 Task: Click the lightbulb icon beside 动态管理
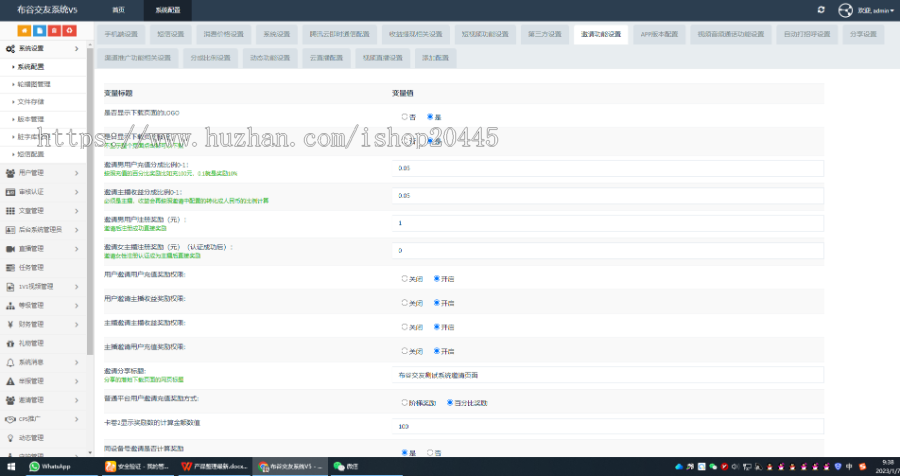tap(10, 438)
